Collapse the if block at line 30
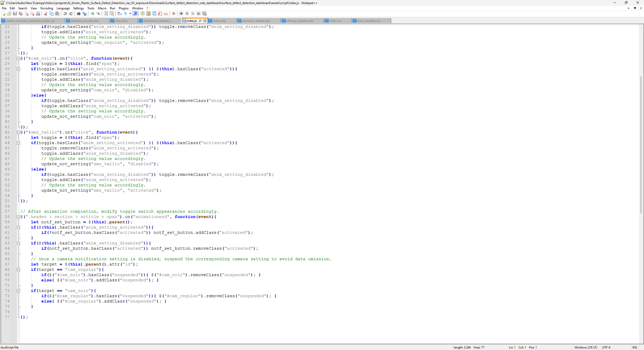The height and width of the screenshot is (350, 644). coord(19,69)
